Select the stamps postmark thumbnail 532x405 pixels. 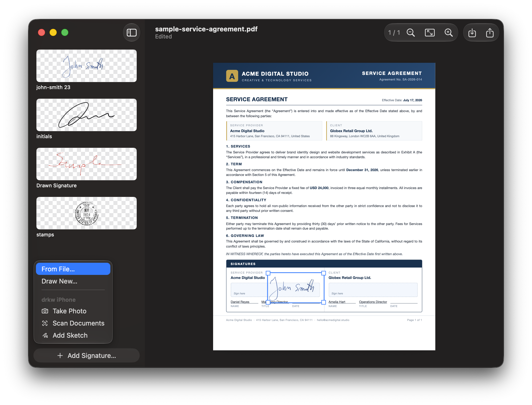pos(87,213)
